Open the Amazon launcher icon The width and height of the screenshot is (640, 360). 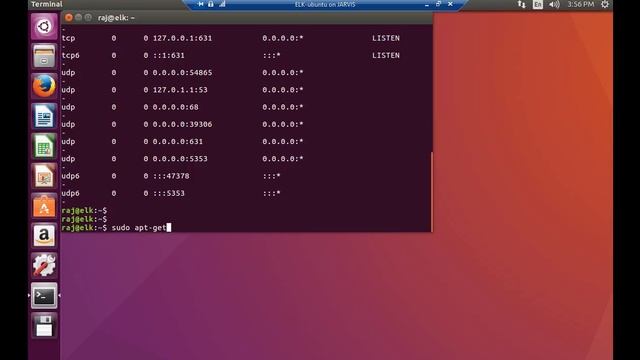tap(44, 236)
